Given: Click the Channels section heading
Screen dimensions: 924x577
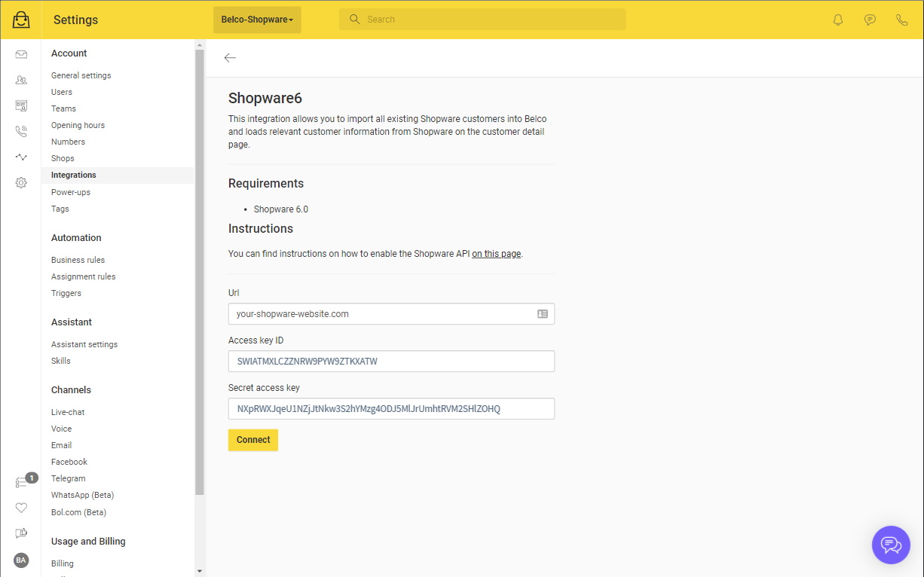Looking at the screenshot, I should coord(71,390).
